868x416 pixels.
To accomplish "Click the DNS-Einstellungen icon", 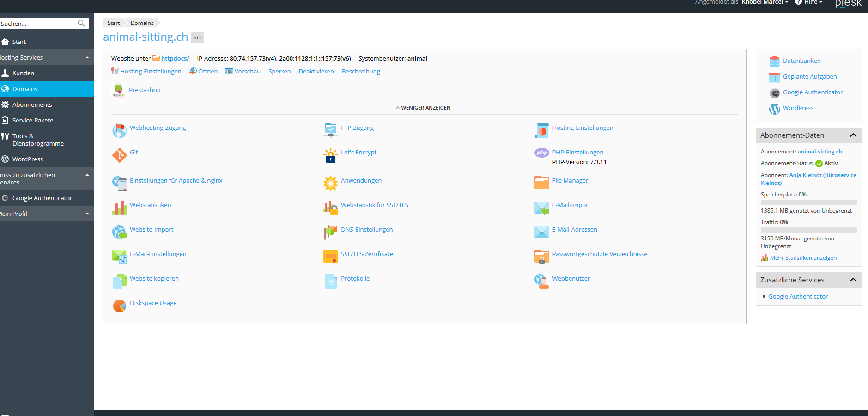I will (x=331, y=232).
